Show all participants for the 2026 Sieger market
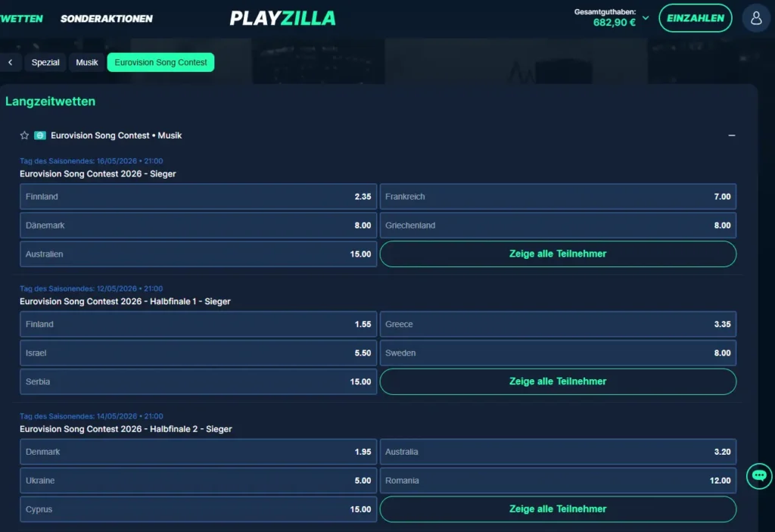This screenshot has height=532, width=775. [558, 254]
